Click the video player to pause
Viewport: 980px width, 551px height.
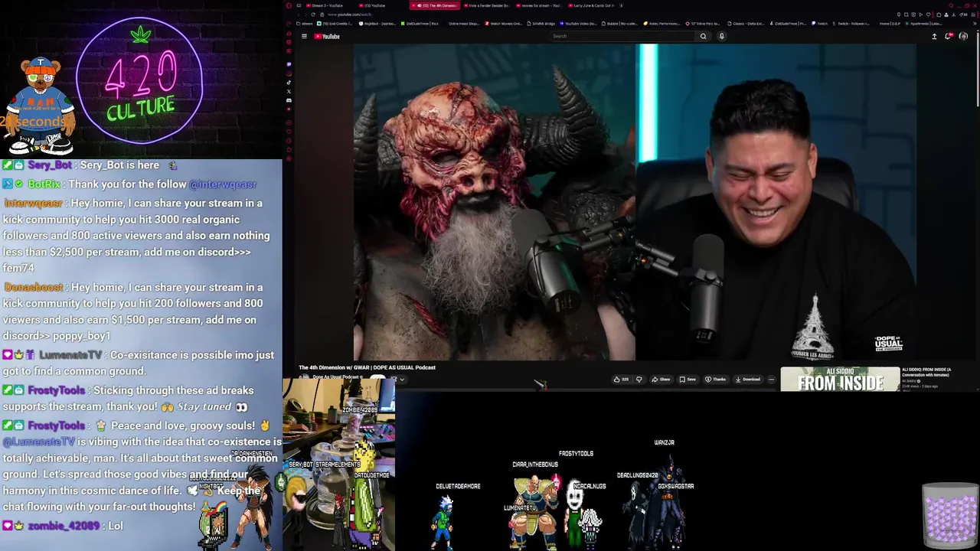click(635, 202)
